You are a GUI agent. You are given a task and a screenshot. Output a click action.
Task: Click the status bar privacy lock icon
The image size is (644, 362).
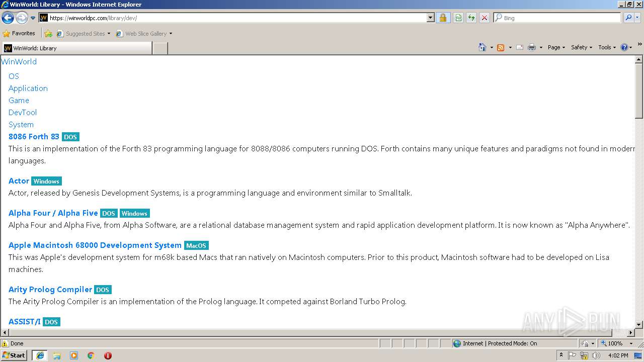tap(585, 343)
